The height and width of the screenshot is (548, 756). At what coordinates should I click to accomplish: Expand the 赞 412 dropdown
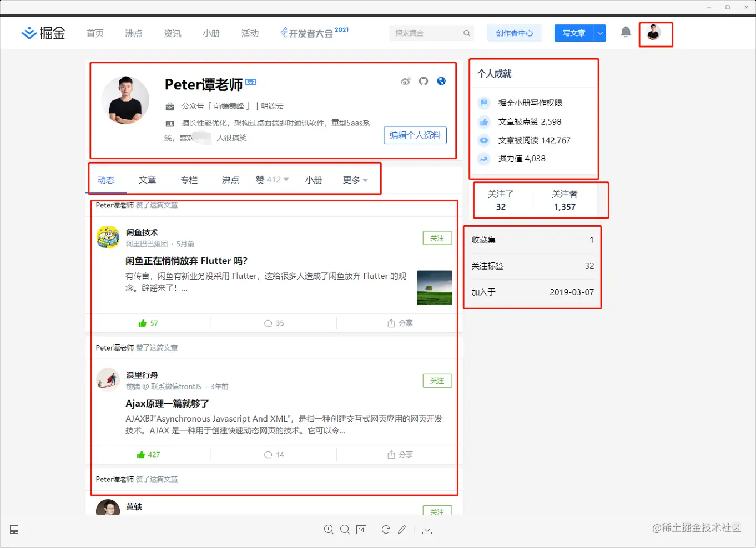coord(272,180)
